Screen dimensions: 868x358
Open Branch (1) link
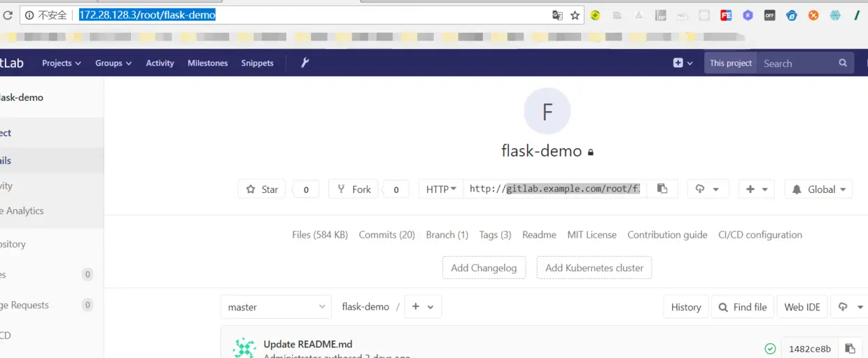(447, 235)
